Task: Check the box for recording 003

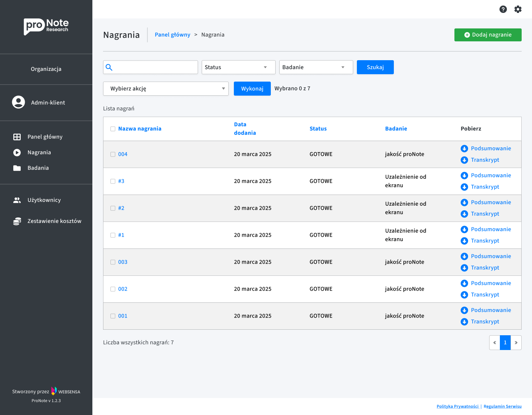Action: point(113,262)
